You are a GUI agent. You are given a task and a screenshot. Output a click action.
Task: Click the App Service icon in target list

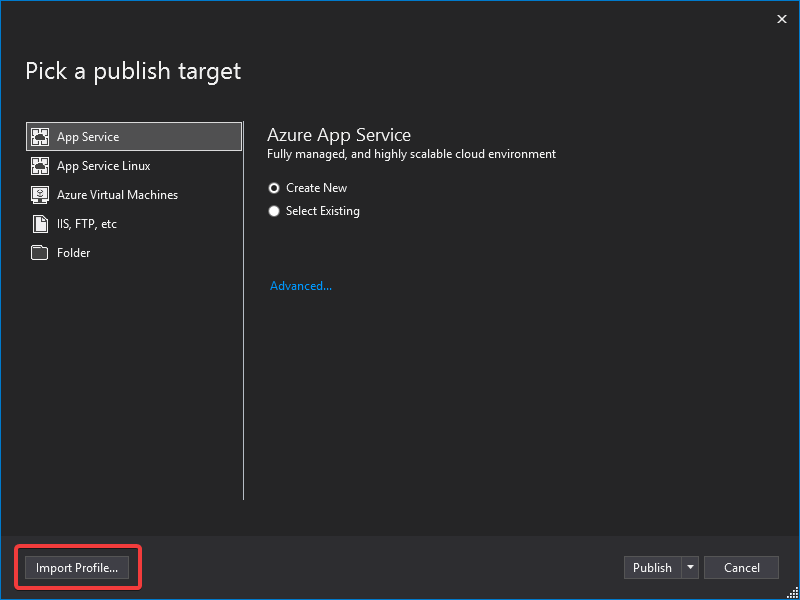point(40,137)
